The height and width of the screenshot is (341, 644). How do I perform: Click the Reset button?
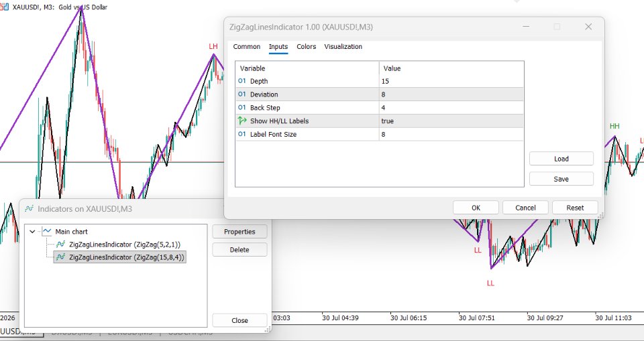(575, 208)
